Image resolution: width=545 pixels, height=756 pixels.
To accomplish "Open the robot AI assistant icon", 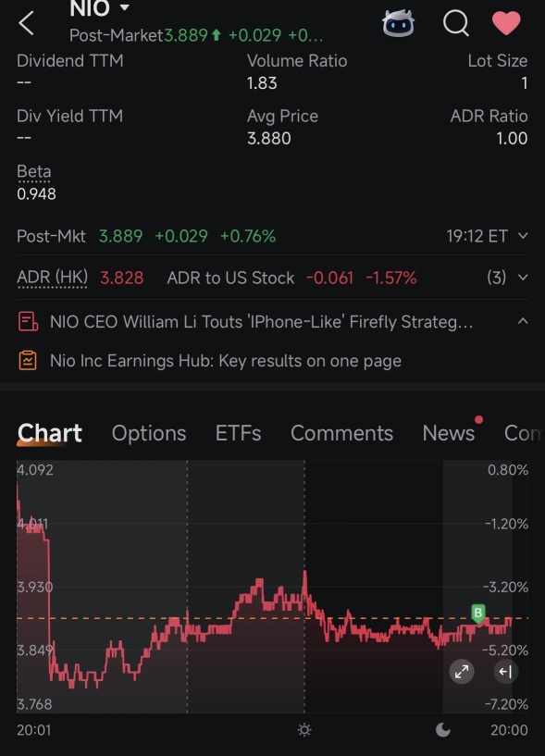I will (399, 22).
